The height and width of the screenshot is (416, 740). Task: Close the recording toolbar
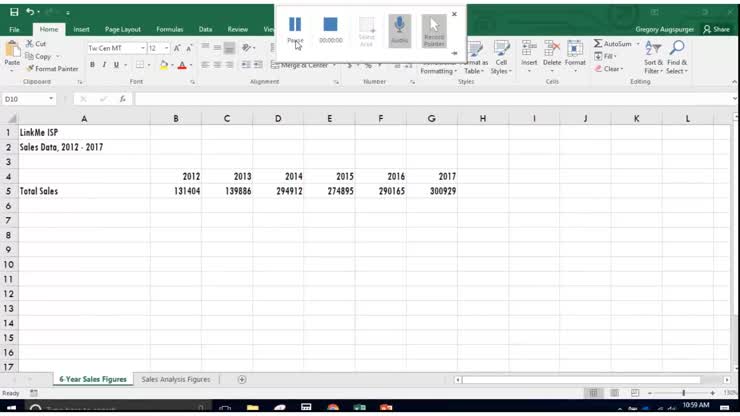click(454, 14)
